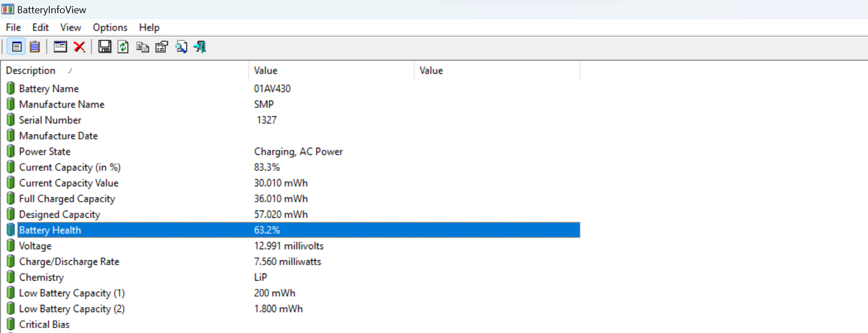Click the LiP chemistry value
The image size is (868, 333).
pos(260,277)
